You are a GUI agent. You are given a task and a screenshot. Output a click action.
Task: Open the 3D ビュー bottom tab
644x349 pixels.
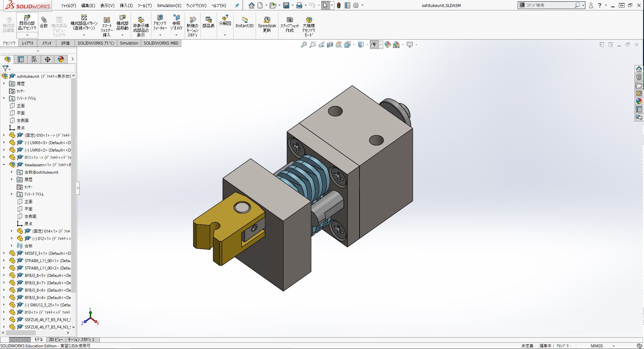click(56, 340)
